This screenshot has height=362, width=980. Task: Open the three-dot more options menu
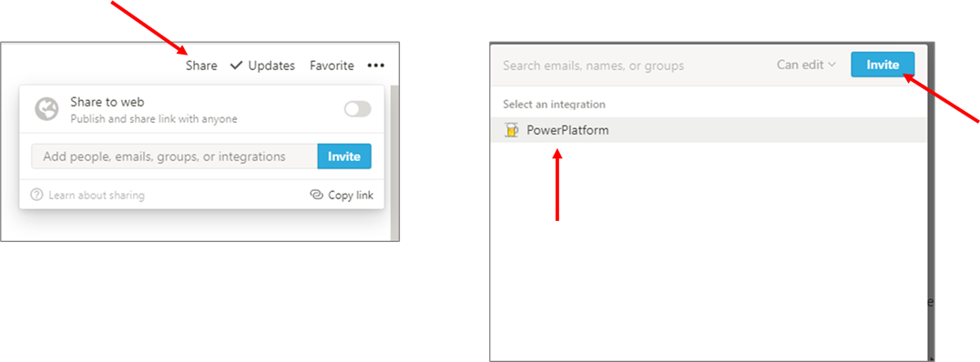[x=375, y=65]
